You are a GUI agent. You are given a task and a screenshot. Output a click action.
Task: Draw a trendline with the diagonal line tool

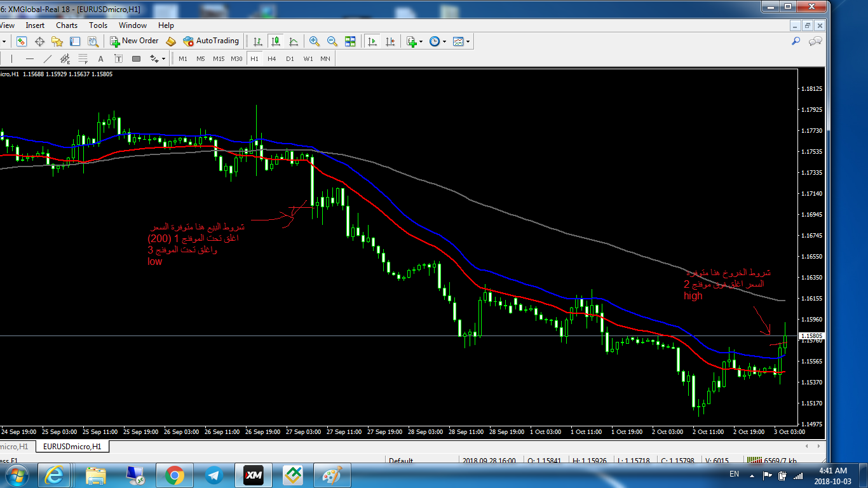(47, 59)
